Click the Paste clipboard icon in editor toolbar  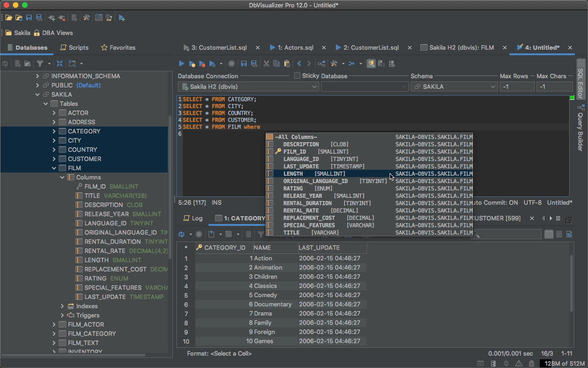click(x=287, y=63)
